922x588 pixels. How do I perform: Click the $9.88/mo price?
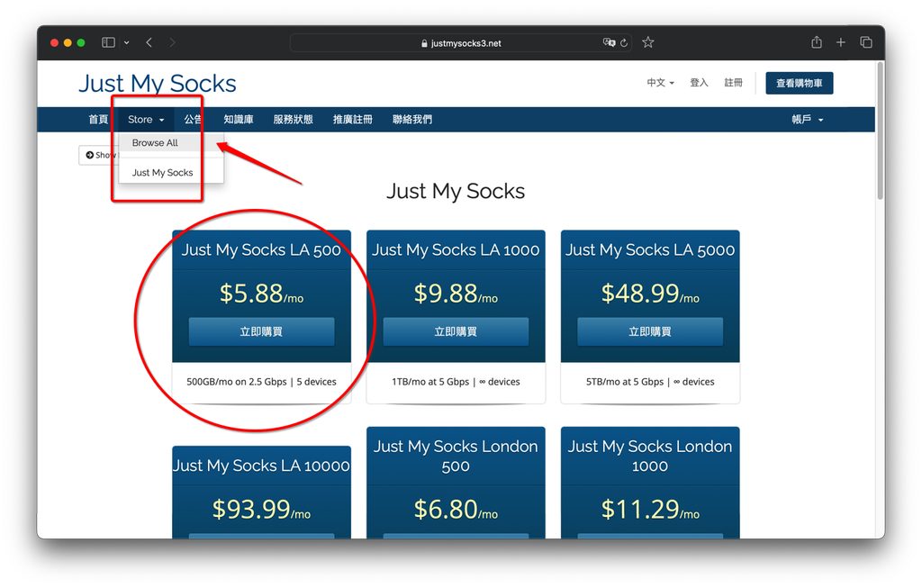[456, 293]
